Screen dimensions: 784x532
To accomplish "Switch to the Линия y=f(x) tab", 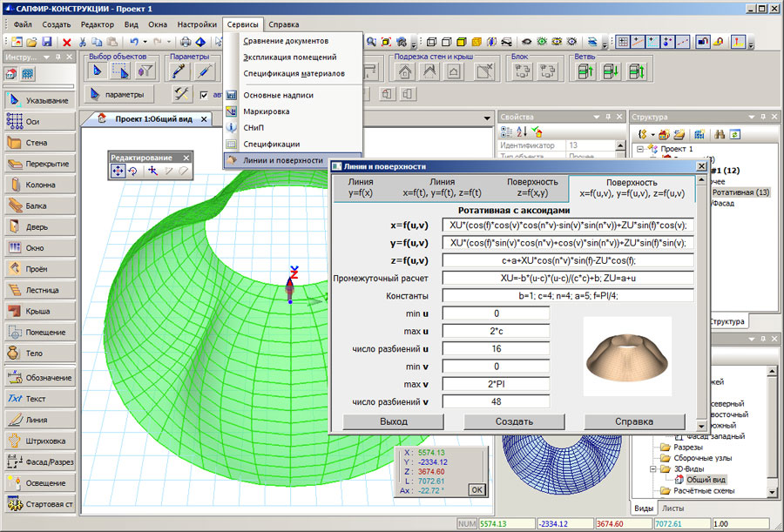I will tap(361, 187).
